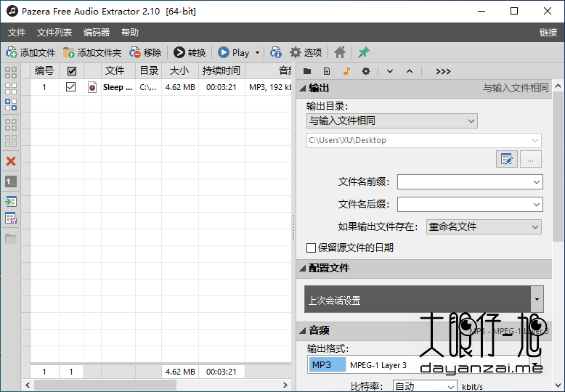Open the 文件名前缀 dropdown
The image size is (565, 392).
coord(470,182)
